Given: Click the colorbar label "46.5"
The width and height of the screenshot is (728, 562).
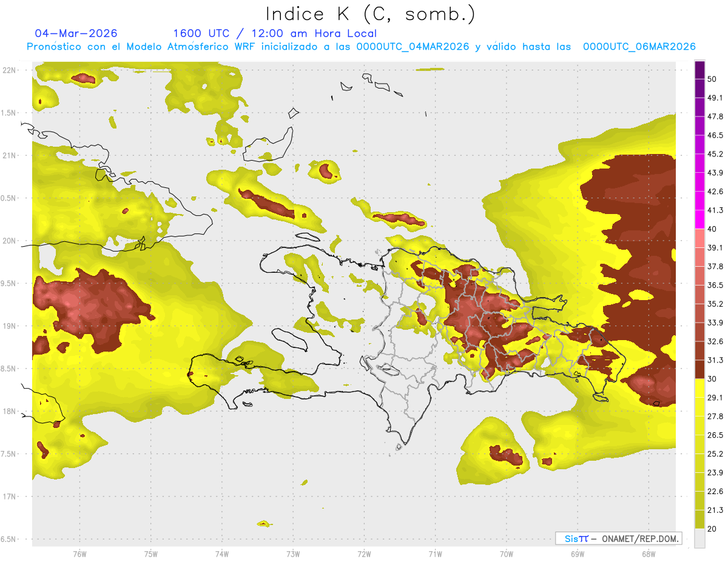Looking at the screenshot, I should [715, 135].
